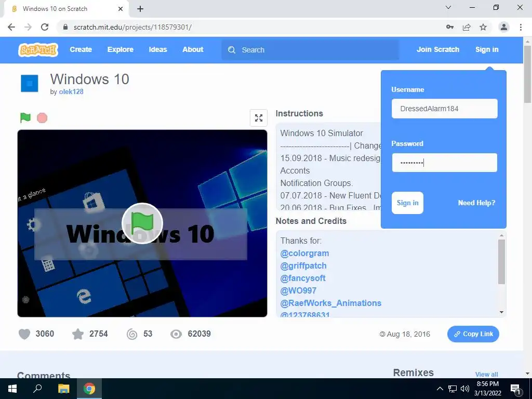This screenshot has height=399, width=532.
Task: Open Windows Start menu
Action: (x=12, y=389)
